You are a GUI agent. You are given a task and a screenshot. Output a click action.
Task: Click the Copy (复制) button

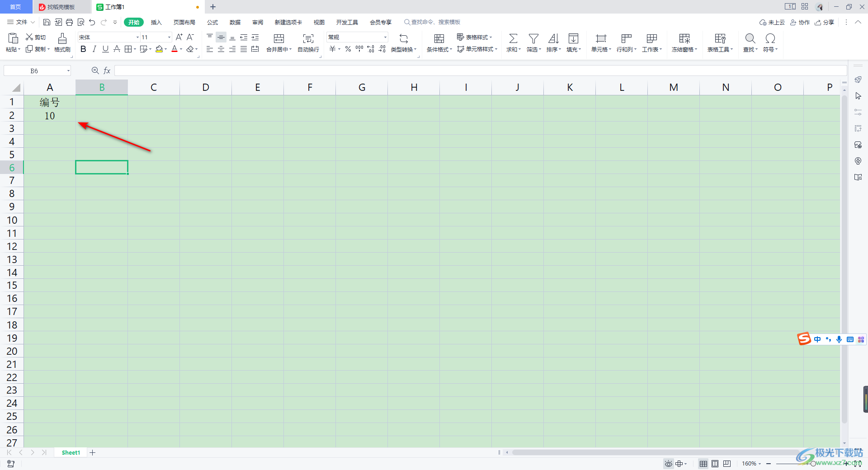[x=38, y=49]
